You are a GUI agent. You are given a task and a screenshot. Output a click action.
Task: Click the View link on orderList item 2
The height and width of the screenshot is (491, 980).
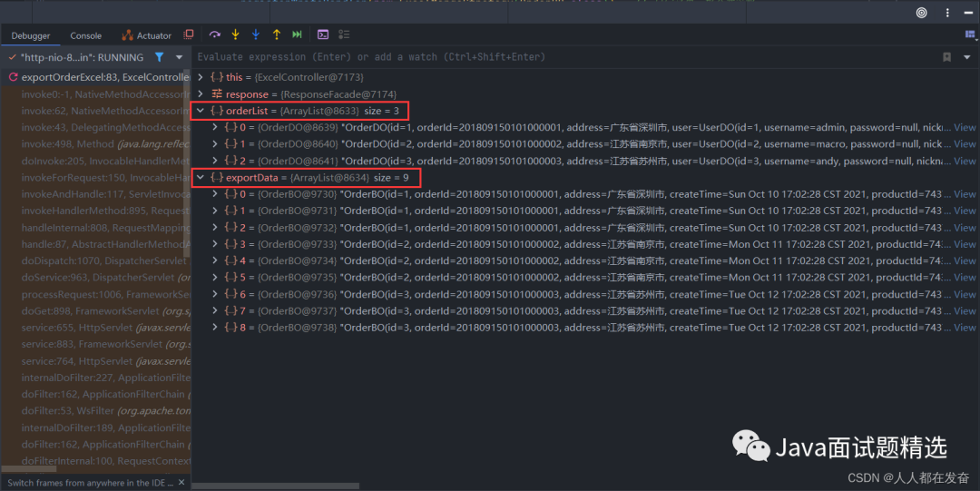point(965,161)
